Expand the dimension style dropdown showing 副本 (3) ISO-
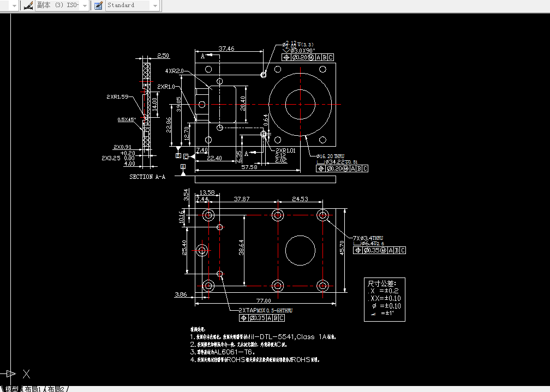This screenshot has height=392, width=550. click(85, 5)
